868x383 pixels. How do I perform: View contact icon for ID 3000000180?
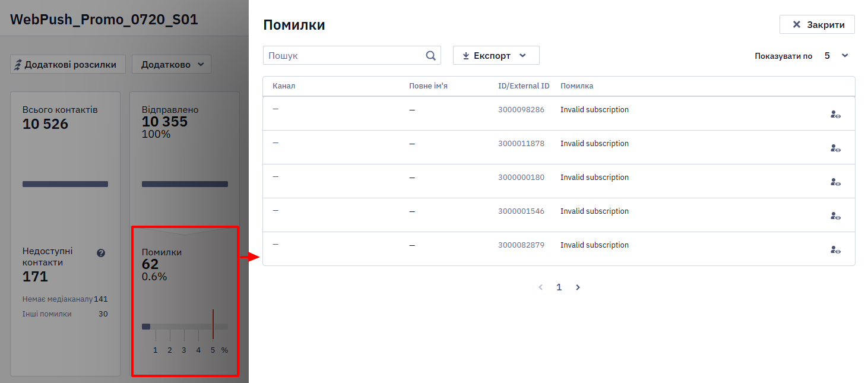(x=835, y=182)
